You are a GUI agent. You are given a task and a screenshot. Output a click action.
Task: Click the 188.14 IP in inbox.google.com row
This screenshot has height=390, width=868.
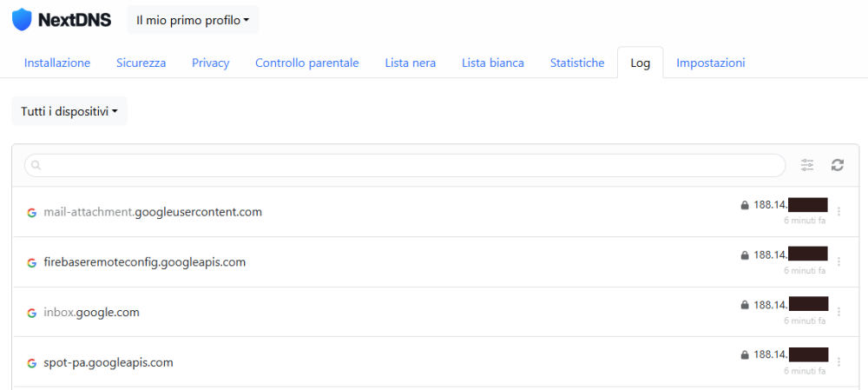(771, 305)
